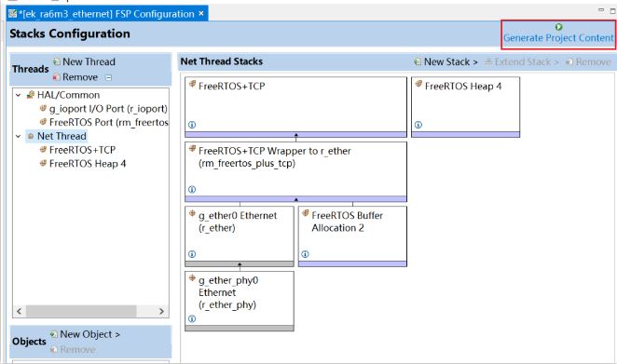Open the Extend Stack menu

[522, 62]
